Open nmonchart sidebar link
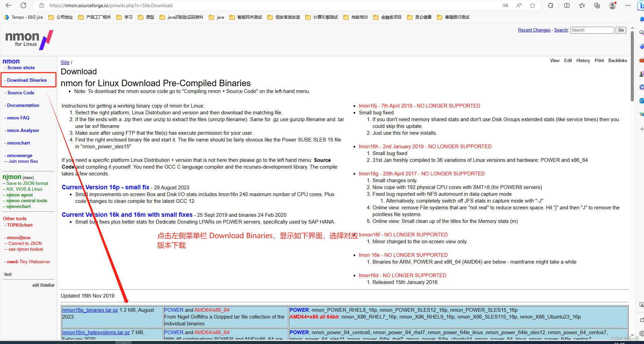The width and height of the screenshot is (644, 344). coord(19,143)
